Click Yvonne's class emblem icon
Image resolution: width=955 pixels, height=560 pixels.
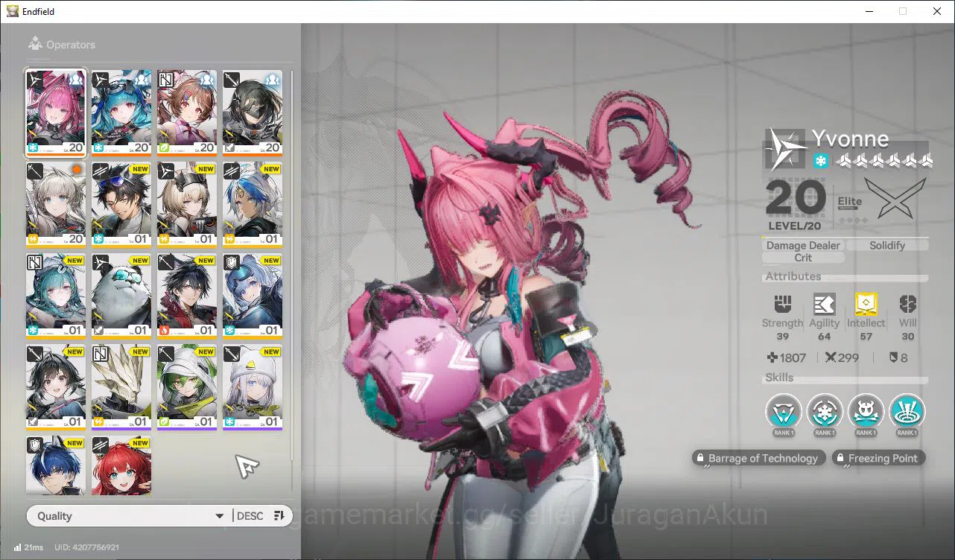click(786, 149)
